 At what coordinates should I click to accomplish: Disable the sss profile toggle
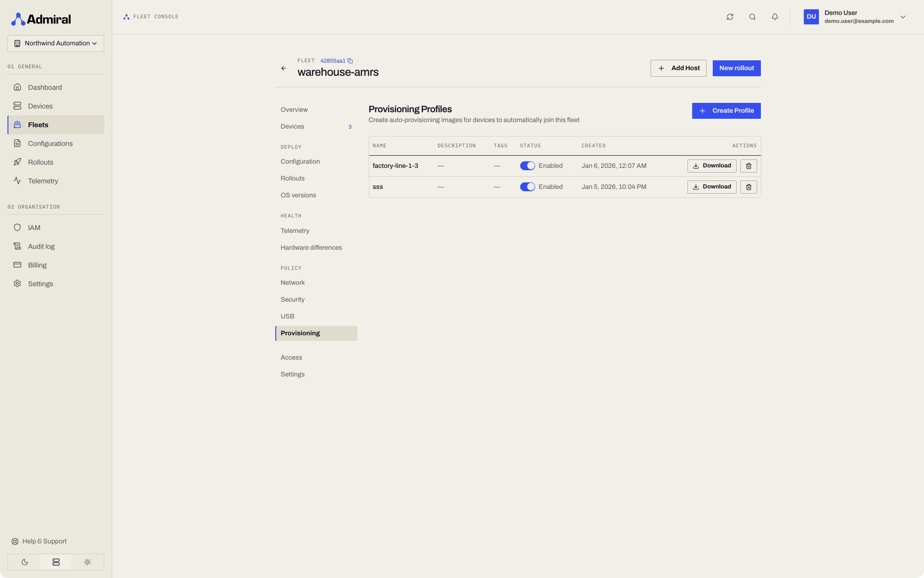pos(527,187)
